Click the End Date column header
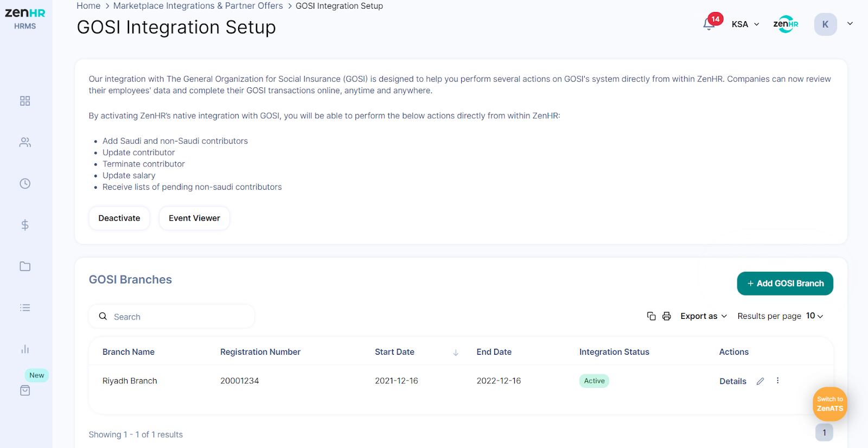 [x=494, y=352]
